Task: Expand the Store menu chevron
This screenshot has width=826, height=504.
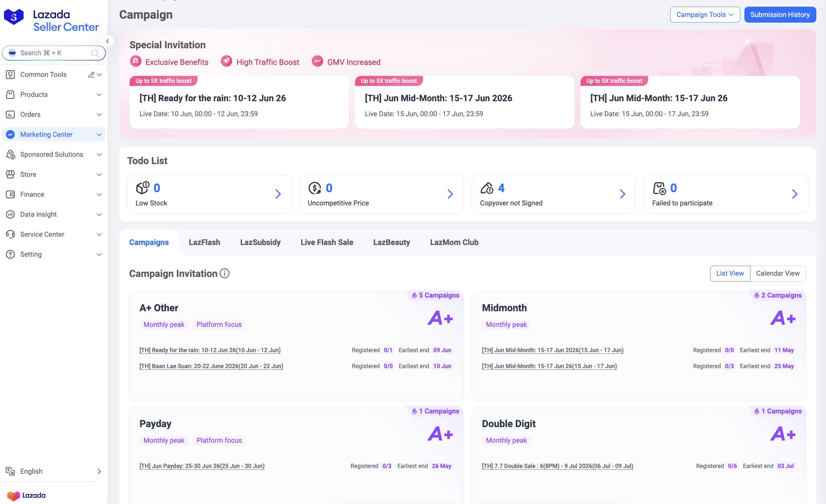Action: (x=99, y=174)
